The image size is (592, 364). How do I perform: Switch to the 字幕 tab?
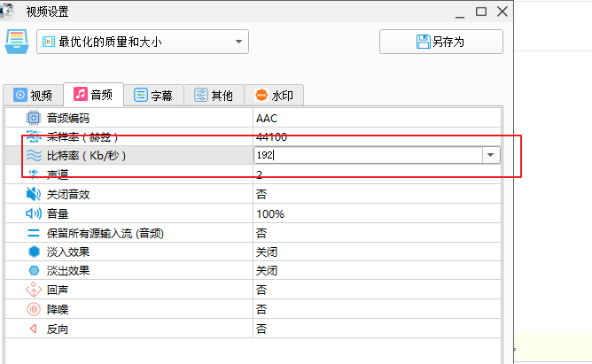point(153,95)
